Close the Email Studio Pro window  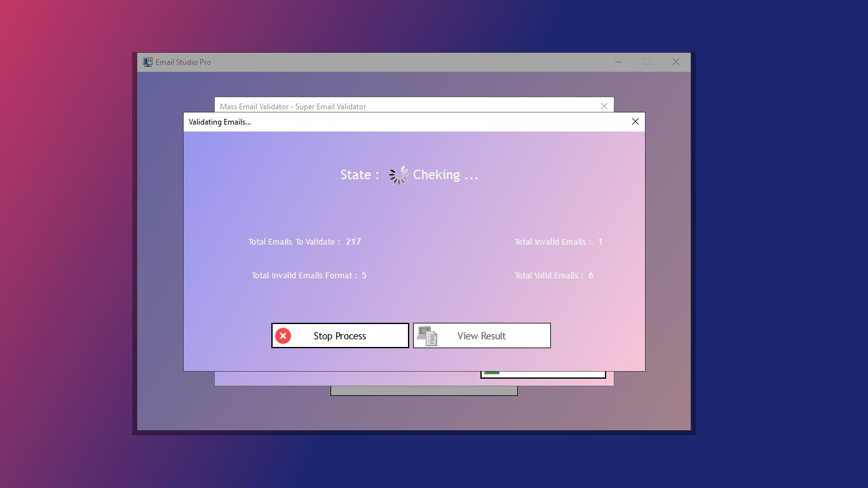coord(676,62)
